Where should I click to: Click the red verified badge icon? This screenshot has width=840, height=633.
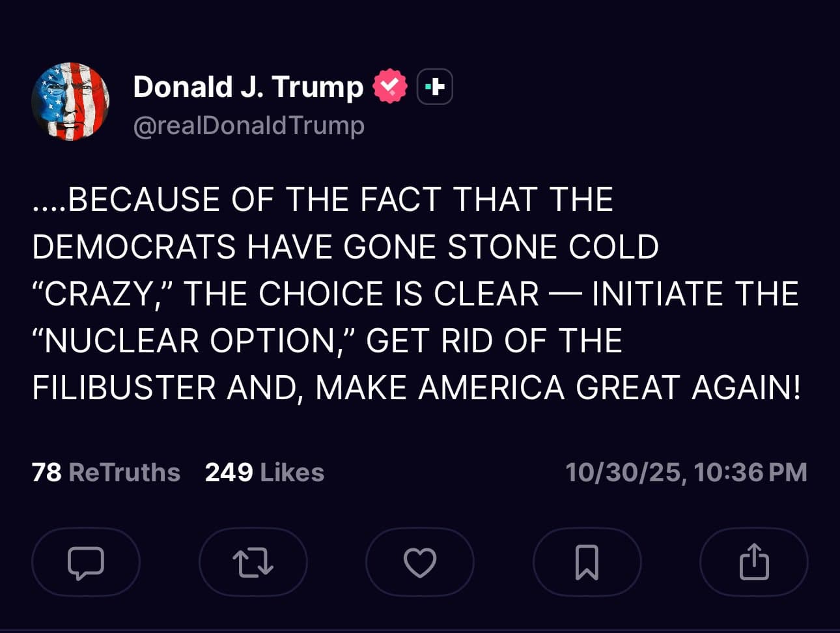click(x=389, y=87)
